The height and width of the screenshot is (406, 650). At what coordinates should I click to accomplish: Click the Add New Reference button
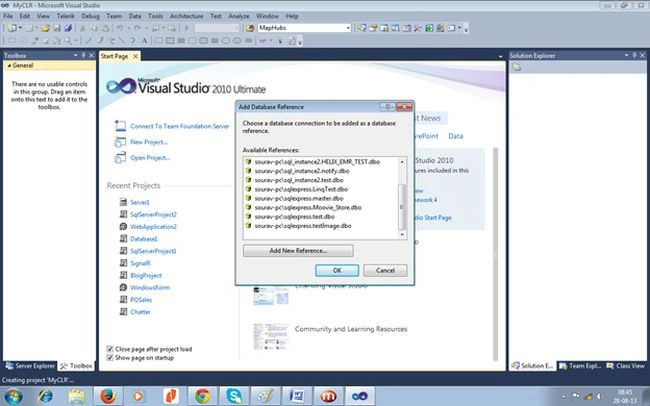pos(298,250)
